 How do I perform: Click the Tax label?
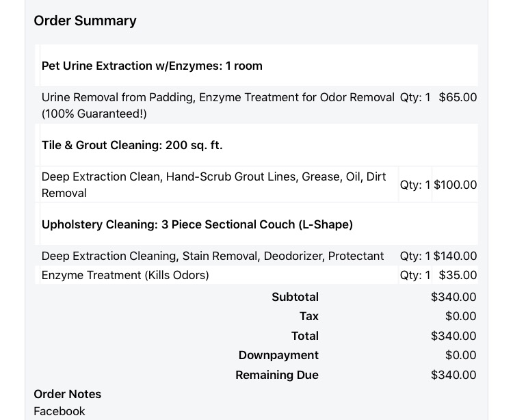click(309, 316)
